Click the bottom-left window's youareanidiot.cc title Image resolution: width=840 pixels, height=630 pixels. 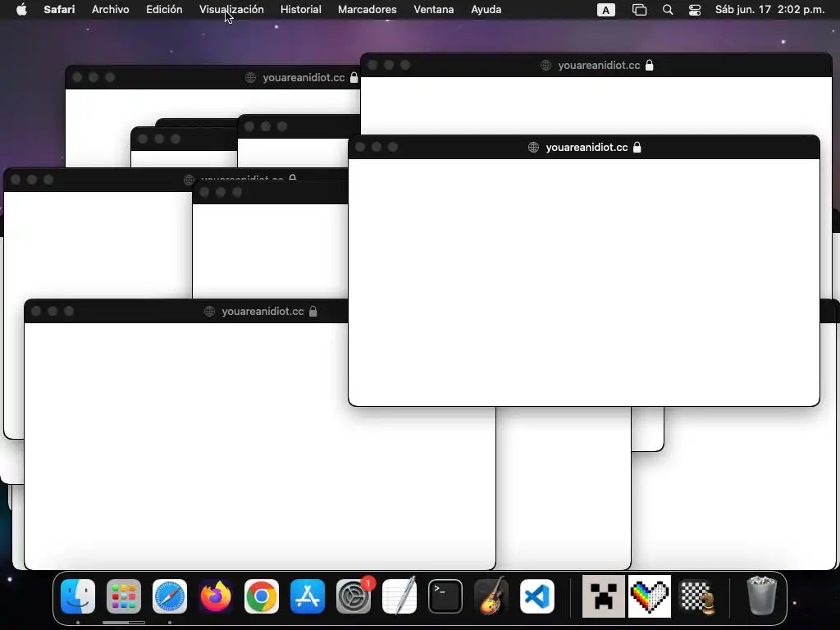262,311
